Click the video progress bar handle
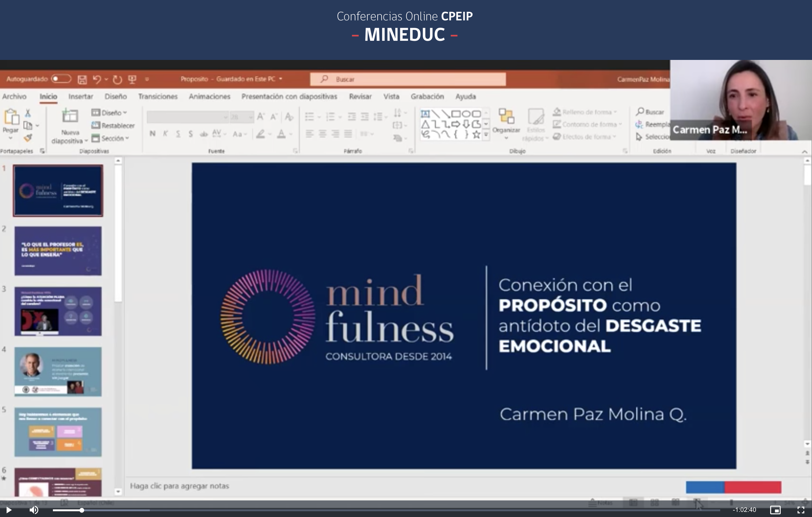 coord(82,510)
